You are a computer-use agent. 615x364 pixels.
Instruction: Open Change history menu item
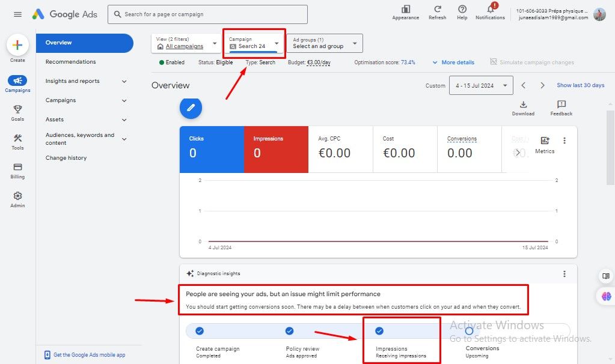66,158
